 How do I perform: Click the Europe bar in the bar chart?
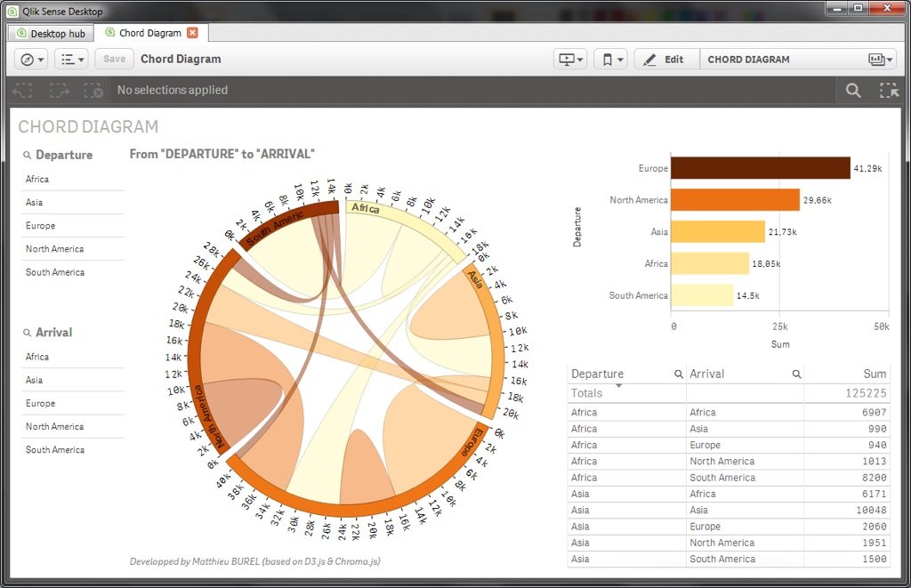[x=760, y=168]
